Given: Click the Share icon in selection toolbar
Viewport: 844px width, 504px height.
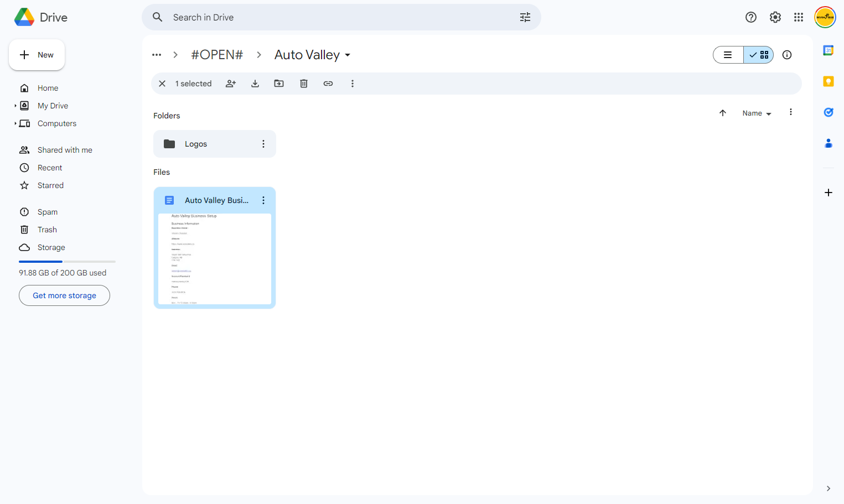Looking at the screenshot, I should tap(231, 84).
